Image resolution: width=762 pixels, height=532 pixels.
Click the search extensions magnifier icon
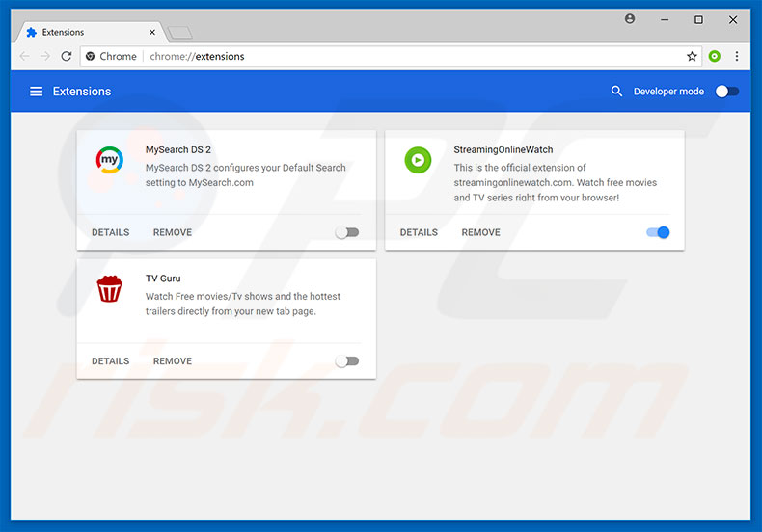pos(616,92)
